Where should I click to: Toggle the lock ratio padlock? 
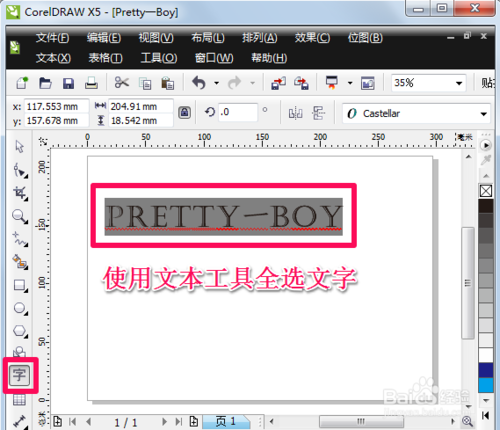[x=184, y=113]
